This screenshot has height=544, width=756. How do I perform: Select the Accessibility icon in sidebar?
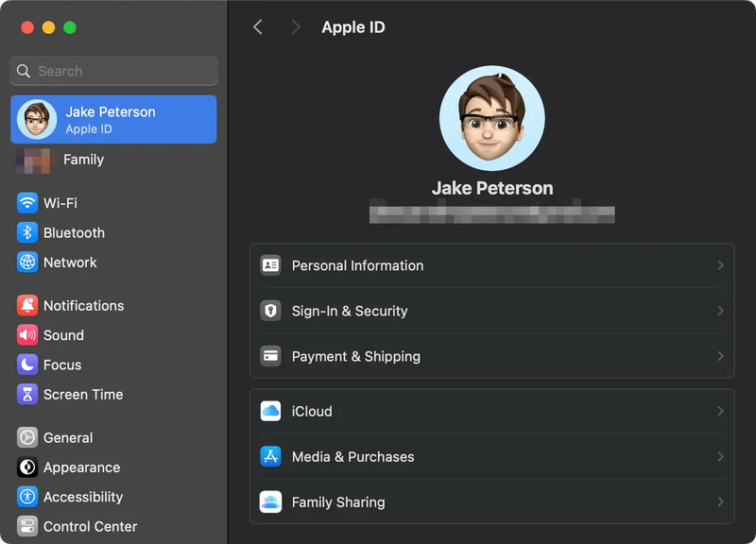[x=27, y=497]
